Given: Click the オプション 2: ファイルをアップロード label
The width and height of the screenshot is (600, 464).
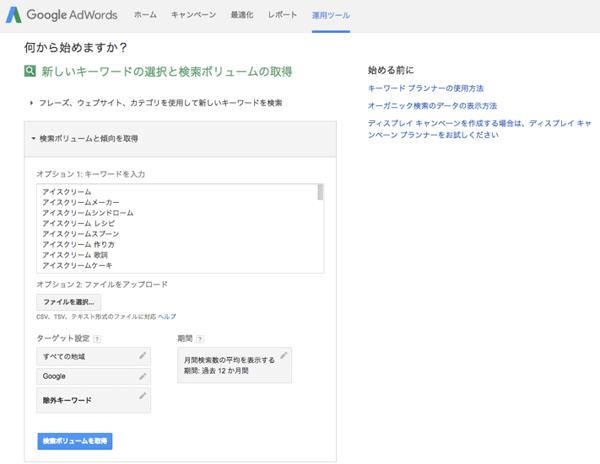Looking at the screenshot, I should (x=102, y=284).
